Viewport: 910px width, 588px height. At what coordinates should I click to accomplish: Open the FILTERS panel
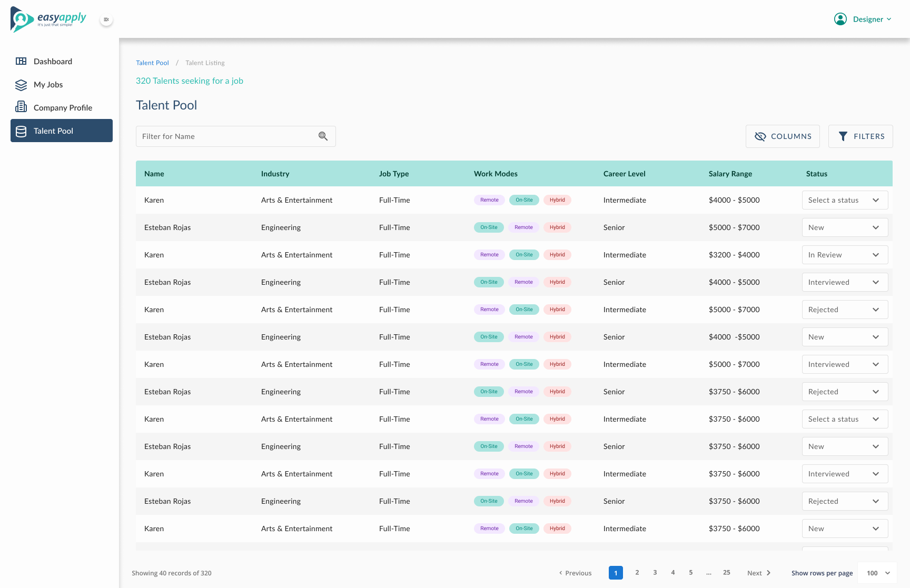(860, 136)
